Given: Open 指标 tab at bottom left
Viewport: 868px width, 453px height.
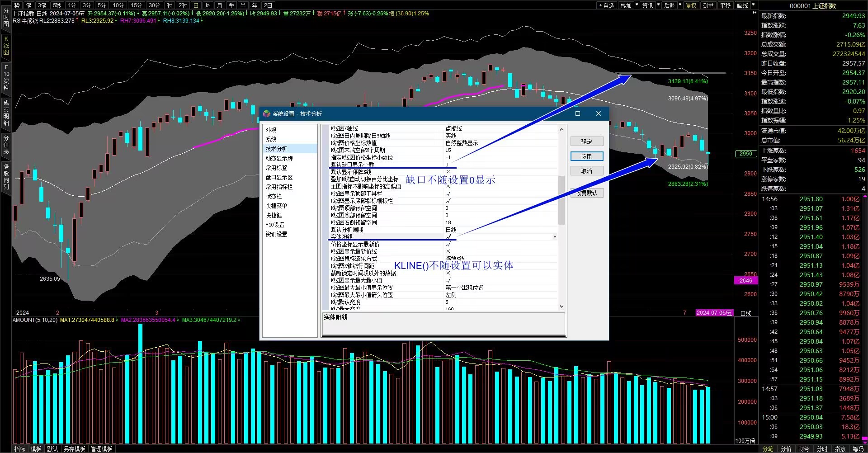Looking at the screenshot, I should (x=20, y=449).
